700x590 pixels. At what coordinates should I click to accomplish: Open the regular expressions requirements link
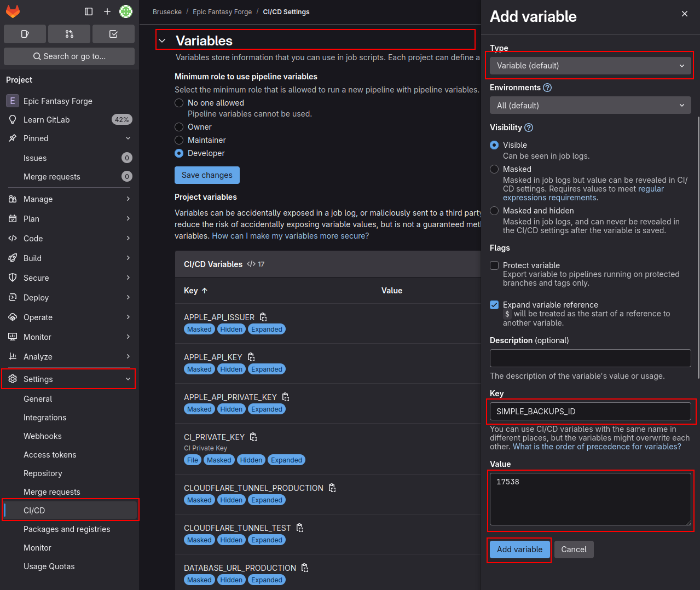pos(583,193)
